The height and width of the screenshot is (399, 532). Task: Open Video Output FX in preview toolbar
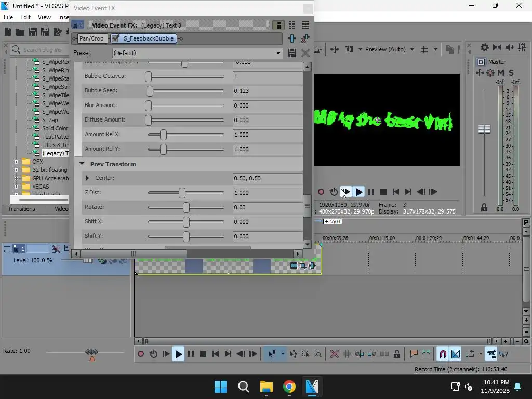click(x=335, y=49)
